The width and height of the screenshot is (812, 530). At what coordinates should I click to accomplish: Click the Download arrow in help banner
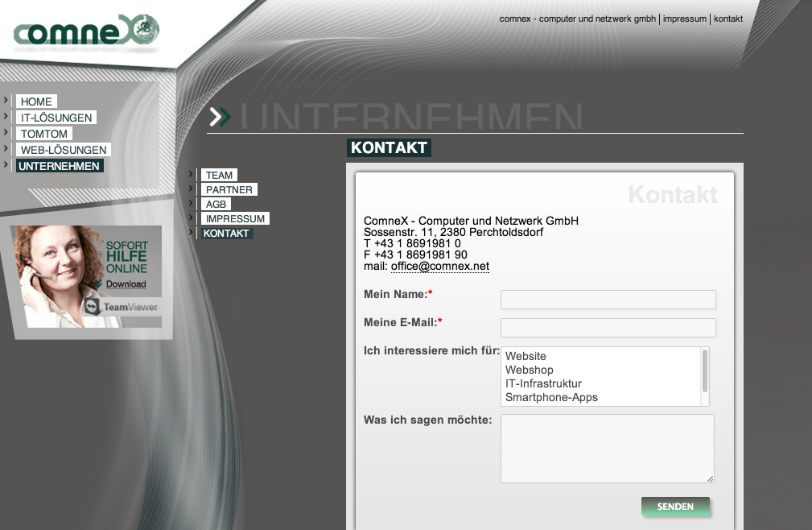coord(98,284)
